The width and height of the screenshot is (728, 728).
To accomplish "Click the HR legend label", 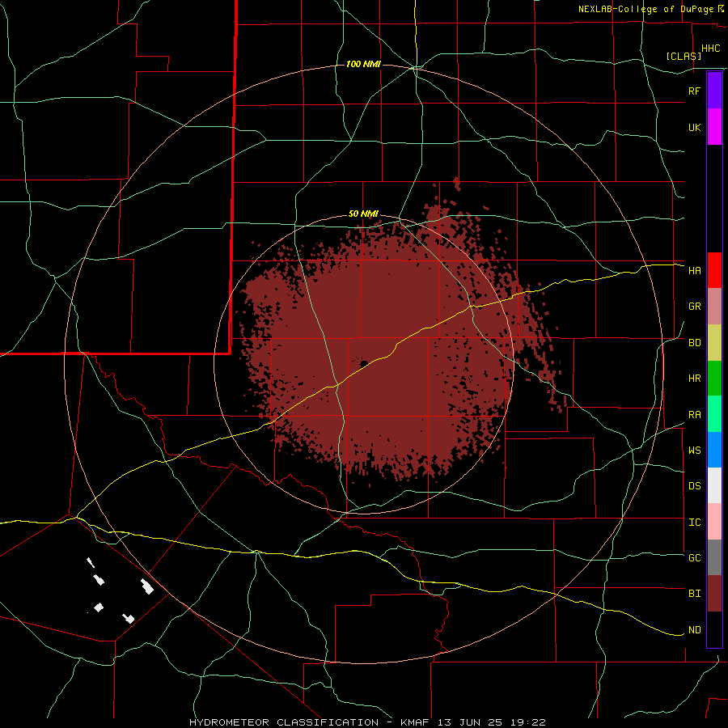I will click(694, 379).
